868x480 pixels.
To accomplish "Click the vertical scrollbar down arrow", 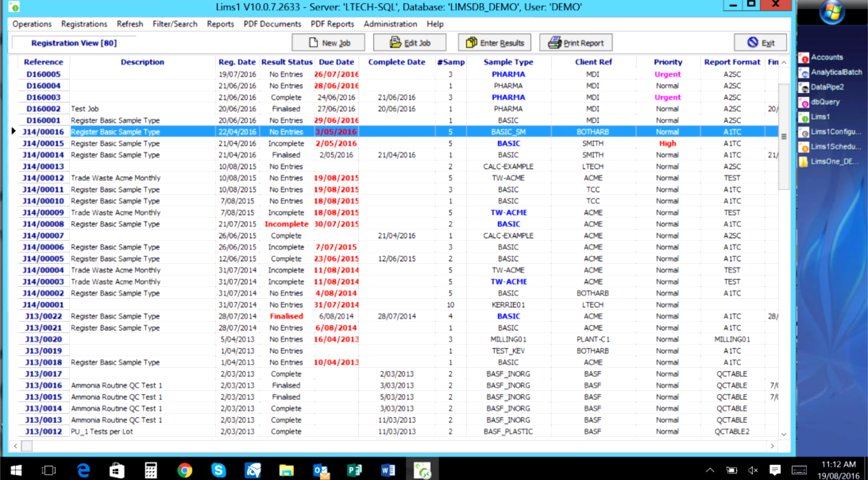I will click(784, 434).
